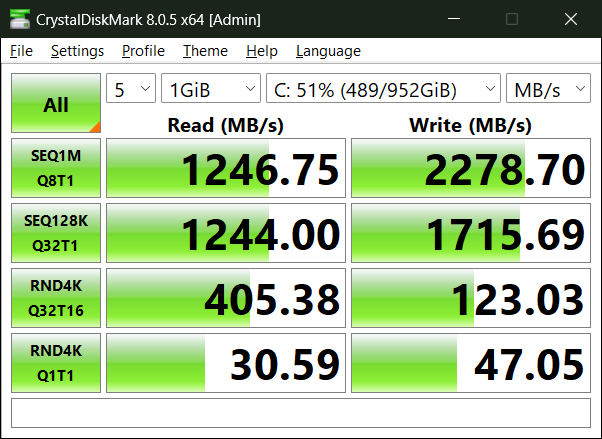The width and height of the screenshot is (602, 439).
Task: Run all benchmarks with the All button
Action: pos(56,103)
